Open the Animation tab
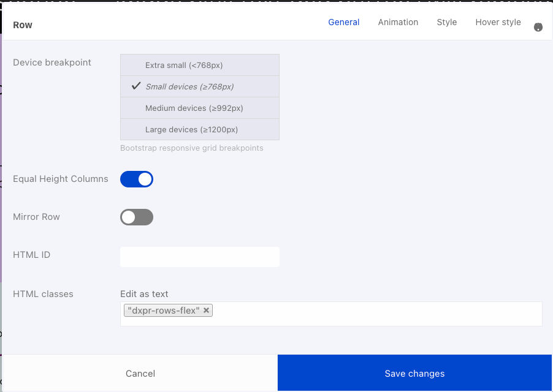553x392 pixels. point(398,22)
